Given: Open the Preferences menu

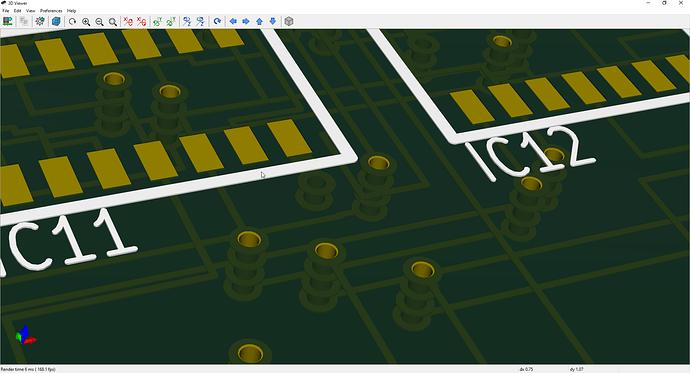Looking at the screenshot, I should [x=51, y=11].
